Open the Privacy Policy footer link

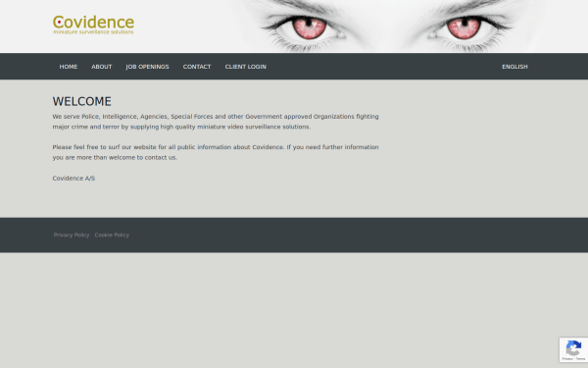click(72, 236)
